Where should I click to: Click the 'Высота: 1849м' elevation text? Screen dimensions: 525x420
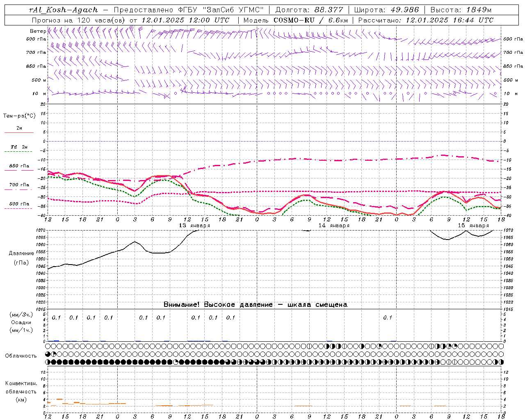point(461,10)
